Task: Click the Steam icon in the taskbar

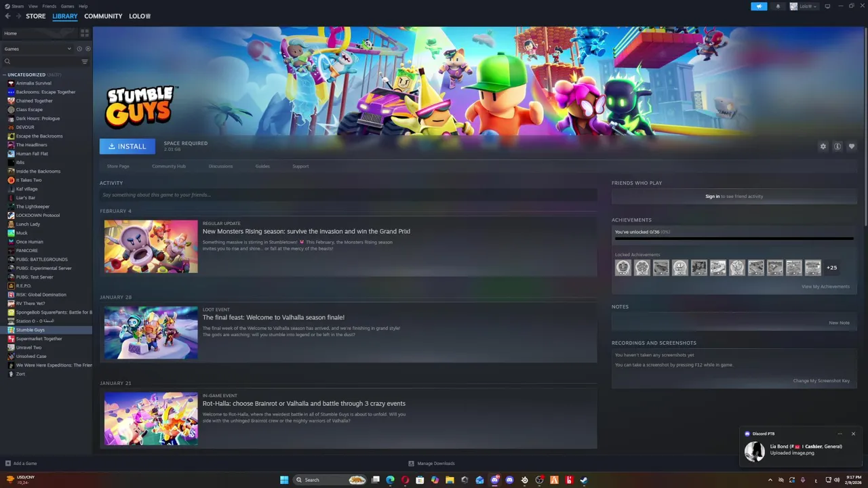Action: [x=584, y=480]
